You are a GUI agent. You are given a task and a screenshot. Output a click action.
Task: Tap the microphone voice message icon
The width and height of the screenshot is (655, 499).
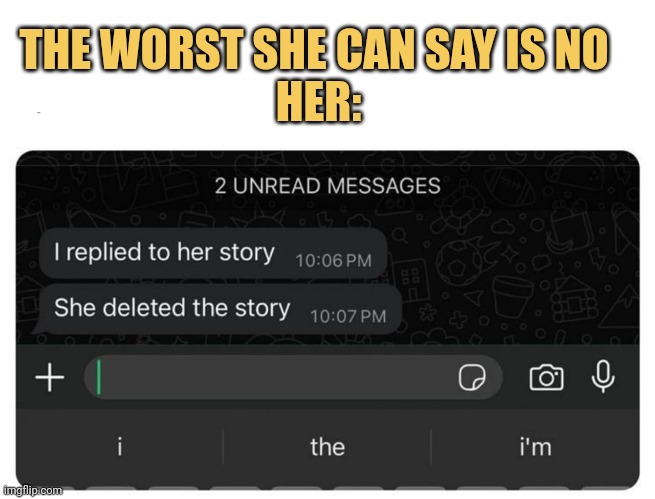603,377
